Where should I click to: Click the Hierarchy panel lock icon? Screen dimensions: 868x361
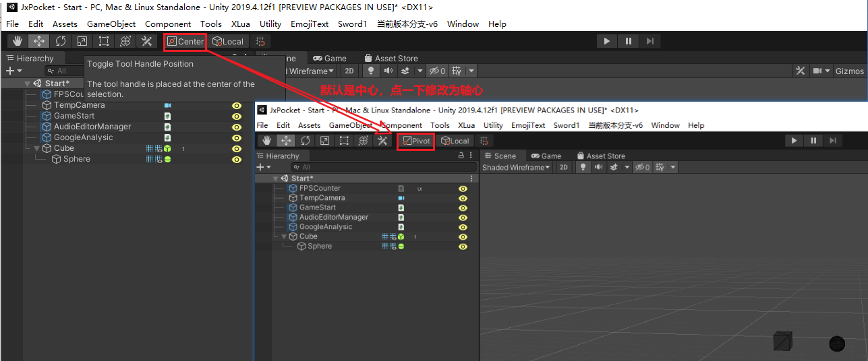coord(461,156)
